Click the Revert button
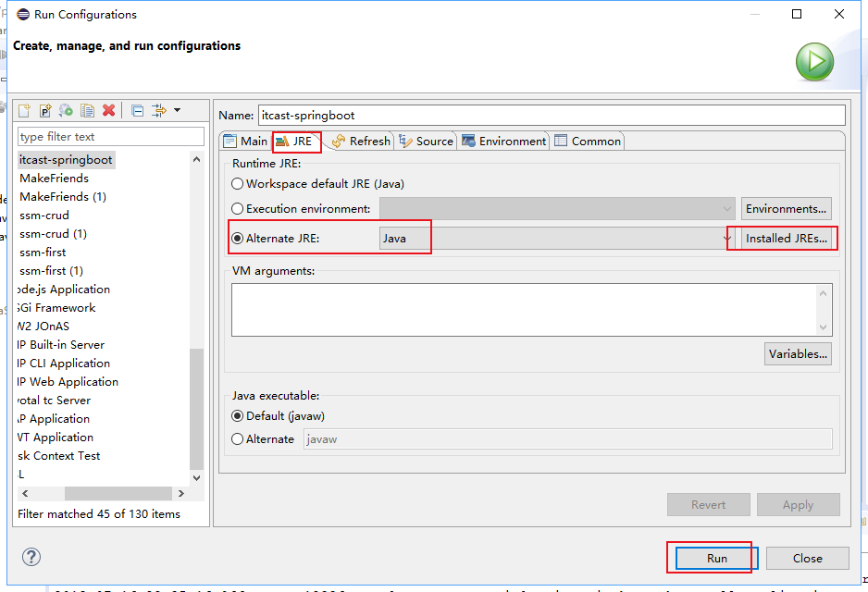This screenshot has height=592, width=868. (708, 504)
